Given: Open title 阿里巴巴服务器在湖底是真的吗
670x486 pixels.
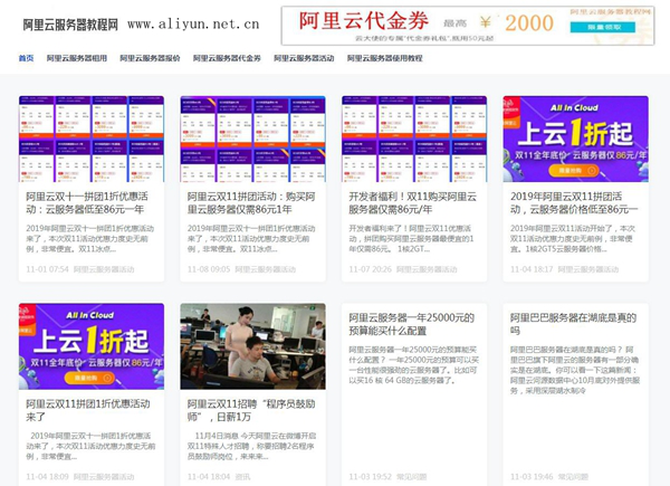Looking at the screenshot, I should [x=573, y=324].
